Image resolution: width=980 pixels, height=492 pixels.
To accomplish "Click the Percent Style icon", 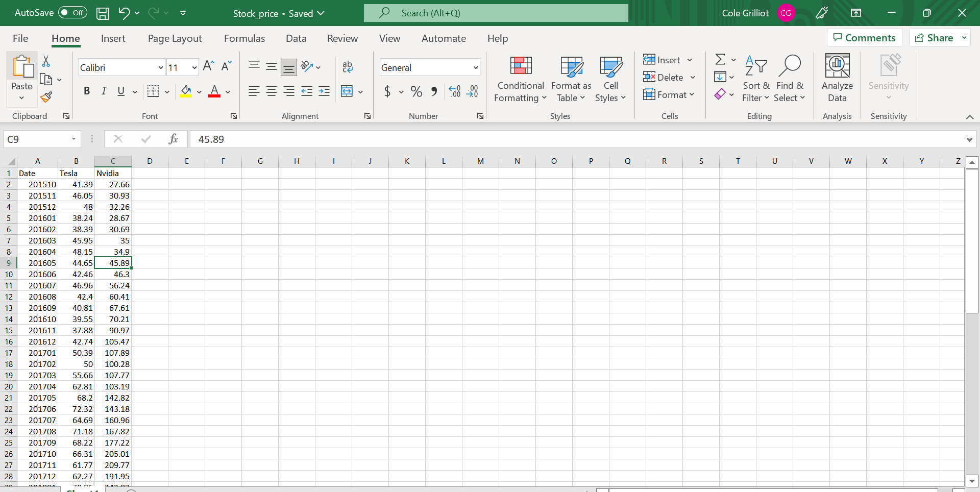I will point(416,91).
